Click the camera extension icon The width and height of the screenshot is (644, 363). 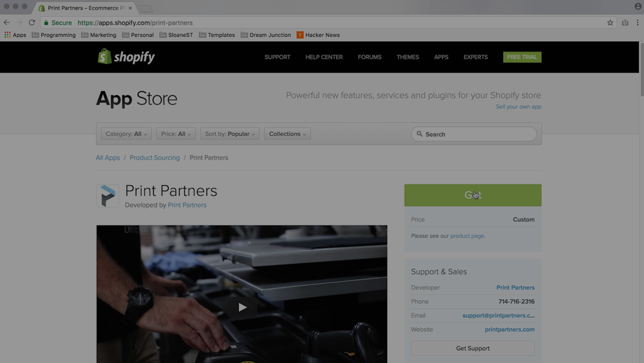pyautogui.click(x=625, y=23)
